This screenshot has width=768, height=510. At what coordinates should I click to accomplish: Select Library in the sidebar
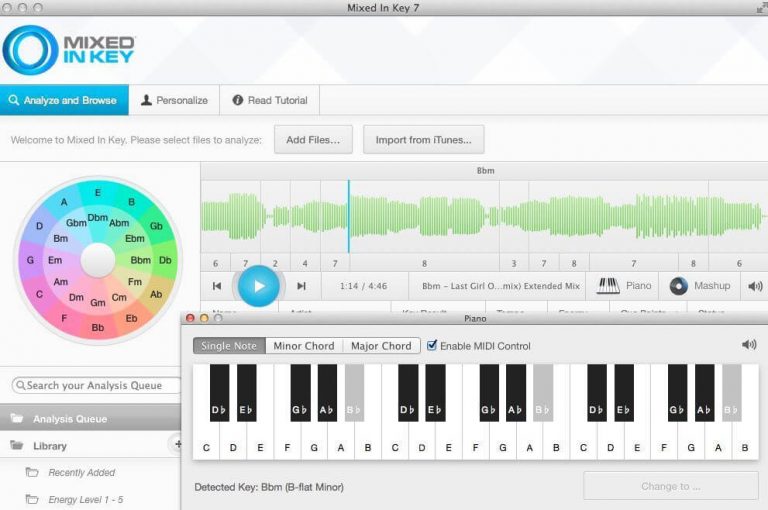[90, 446]
